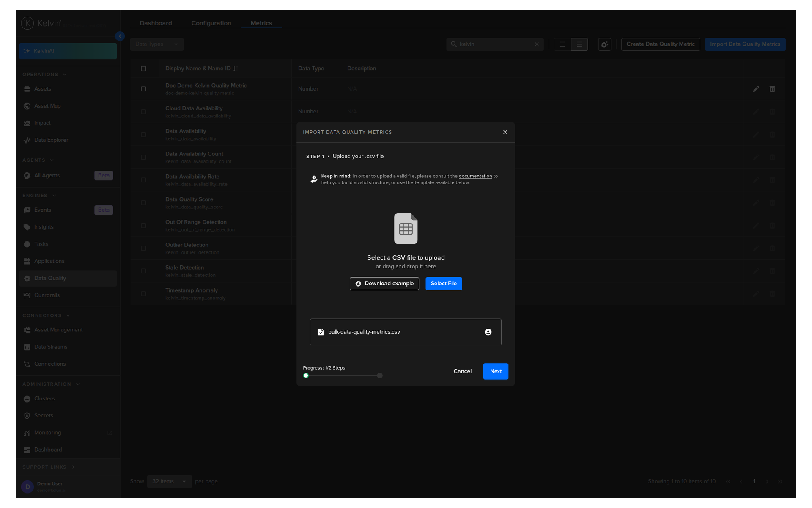
Task: Open Data Quality page
Action: (x=68, y=279)
